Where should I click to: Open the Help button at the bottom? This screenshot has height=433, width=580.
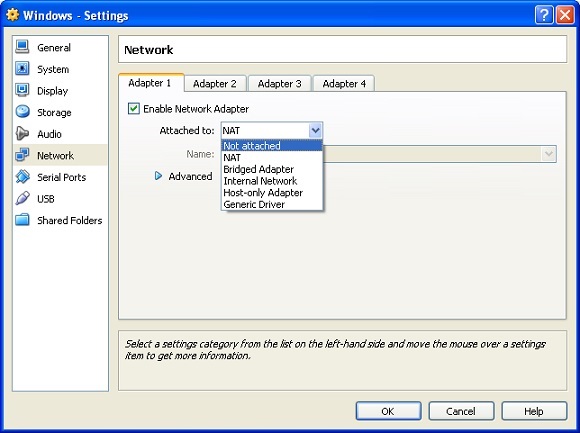(534, 411)
